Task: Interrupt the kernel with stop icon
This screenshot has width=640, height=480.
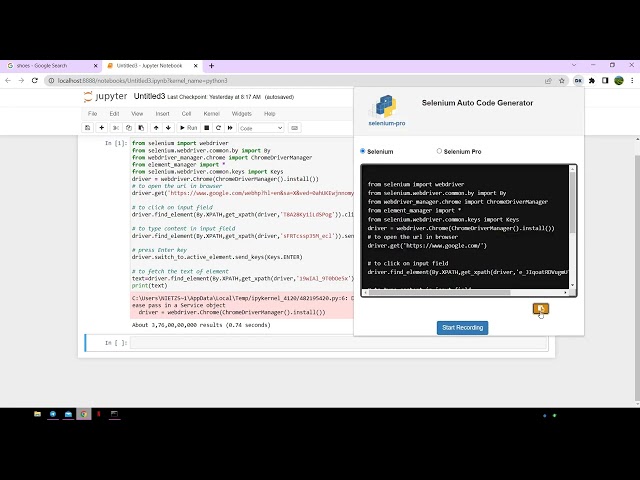Action: 207,128
